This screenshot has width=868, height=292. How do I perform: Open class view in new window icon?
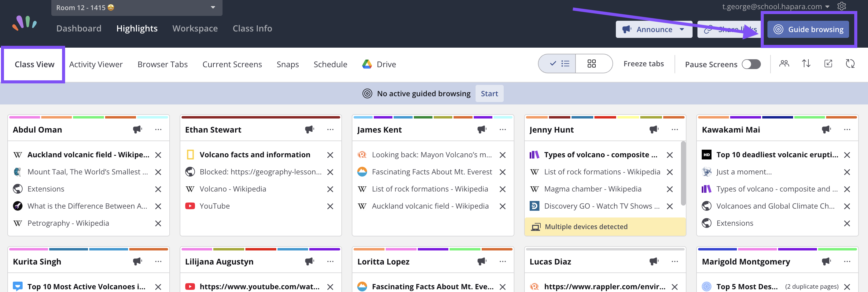[x=828, y=64]
